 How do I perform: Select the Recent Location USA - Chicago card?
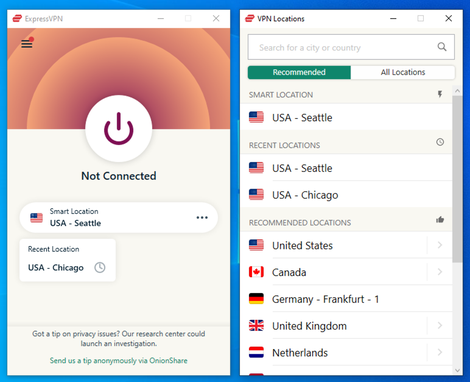pos(68,260)
